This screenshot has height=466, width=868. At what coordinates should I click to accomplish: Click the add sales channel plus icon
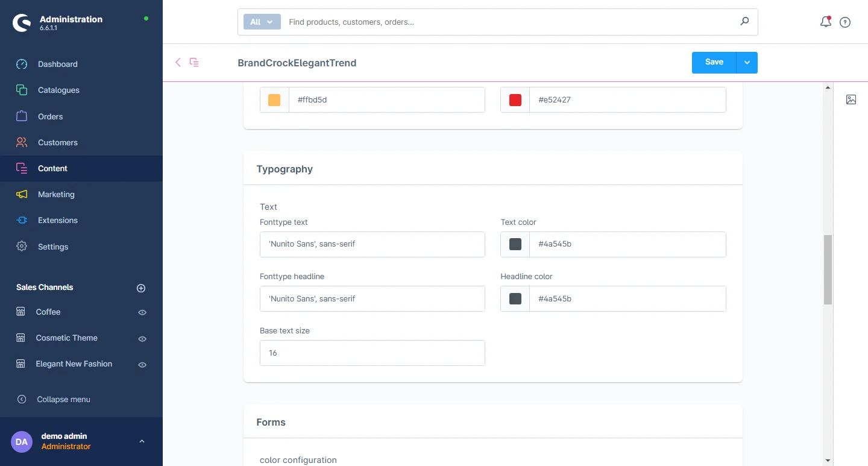[141, 288]
